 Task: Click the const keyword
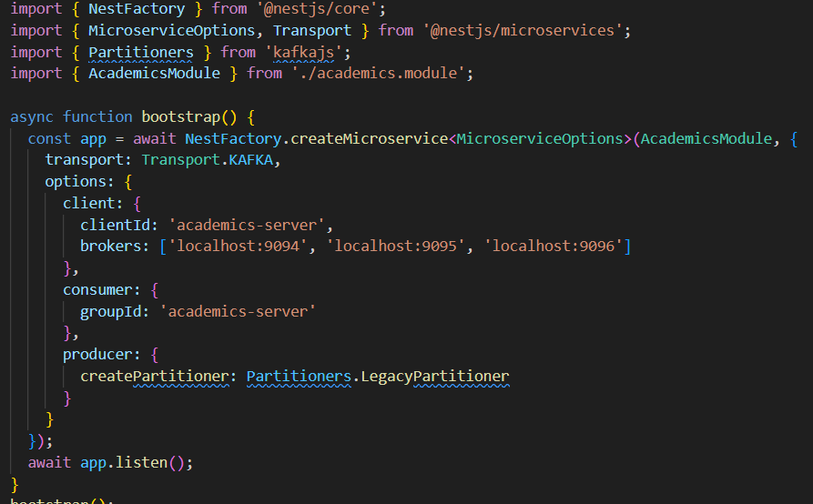49,139
